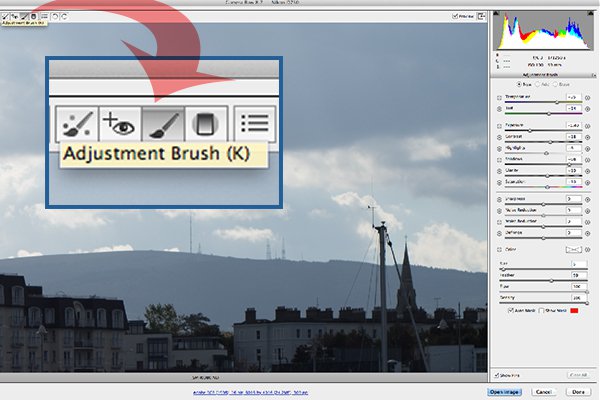Click the plus icon beside Temperature

point(588,98)
